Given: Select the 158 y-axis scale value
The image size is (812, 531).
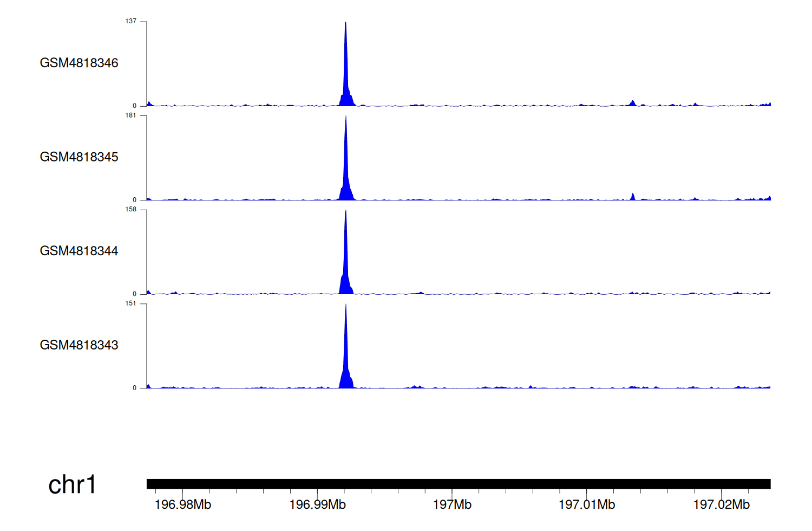Looking at the screenshot, I should tap(130, 209).
